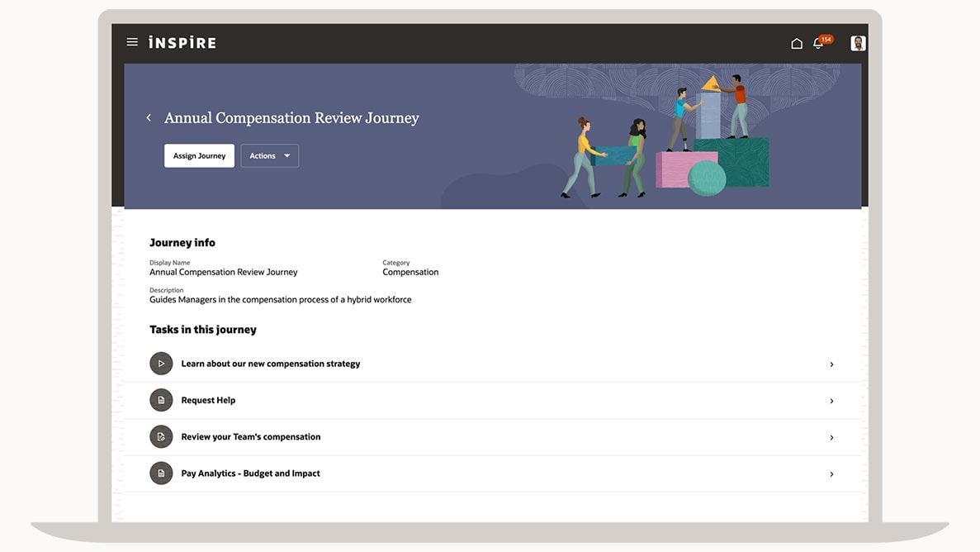Click the Review your Team's compensation title
The image size is (980, 552).
tap(250, 437)
